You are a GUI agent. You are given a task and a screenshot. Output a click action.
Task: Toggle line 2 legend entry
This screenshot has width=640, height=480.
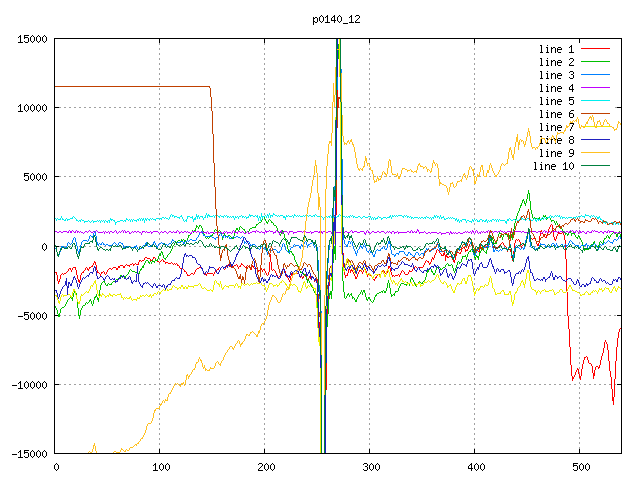click(557, 62)
